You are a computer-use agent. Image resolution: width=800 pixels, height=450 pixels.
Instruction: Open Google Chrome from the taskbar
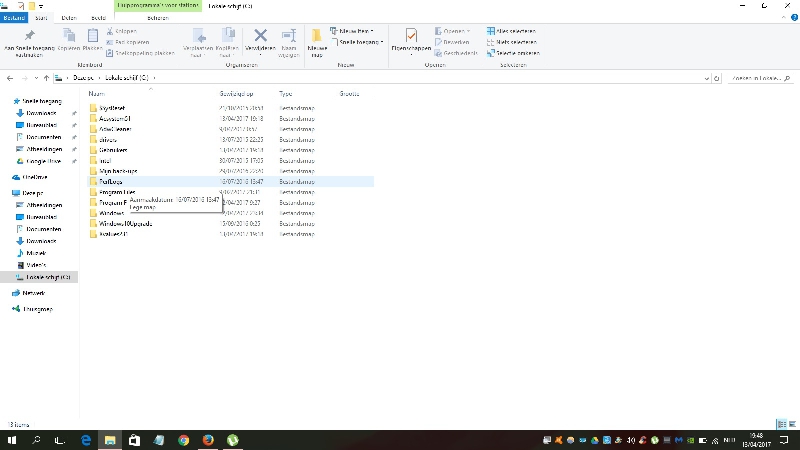pyautogui.click(x=184, y=439)
